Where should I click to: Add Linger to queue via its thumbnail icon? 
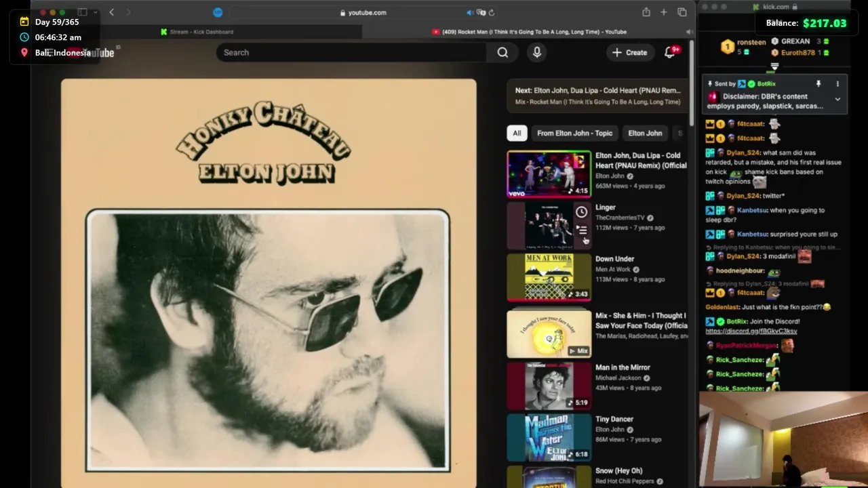pyautogui.click(x=582, y=230)
